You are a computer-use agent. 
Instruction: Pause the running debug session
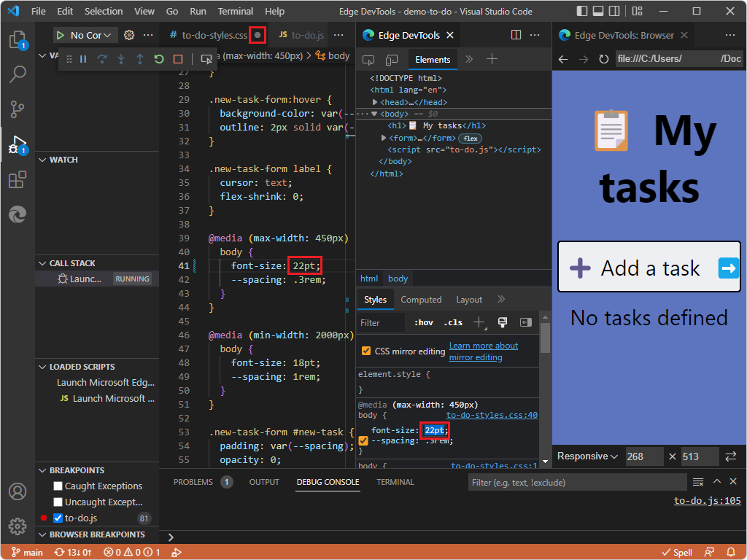tap(82, 59)
